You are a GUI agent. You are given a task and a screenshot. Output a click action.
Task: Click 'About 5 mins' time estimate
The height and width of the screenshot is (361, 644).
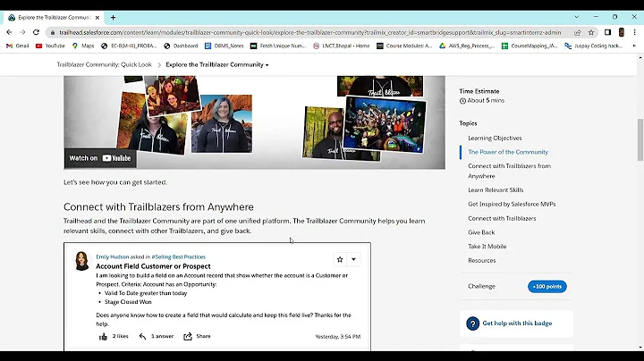[x=486, y=100]
